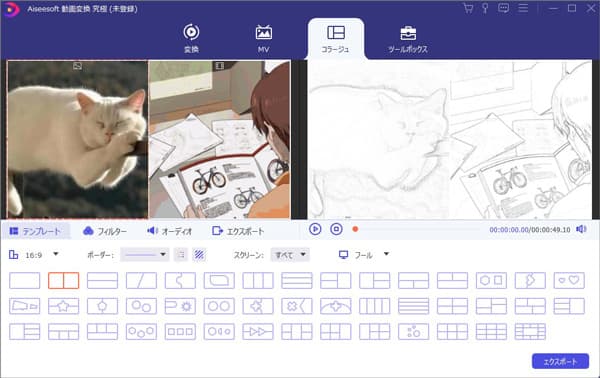600x378 pixels.
Task: Select the single-screen blank template
Action: pyautogui.click(x=24, y=280)
